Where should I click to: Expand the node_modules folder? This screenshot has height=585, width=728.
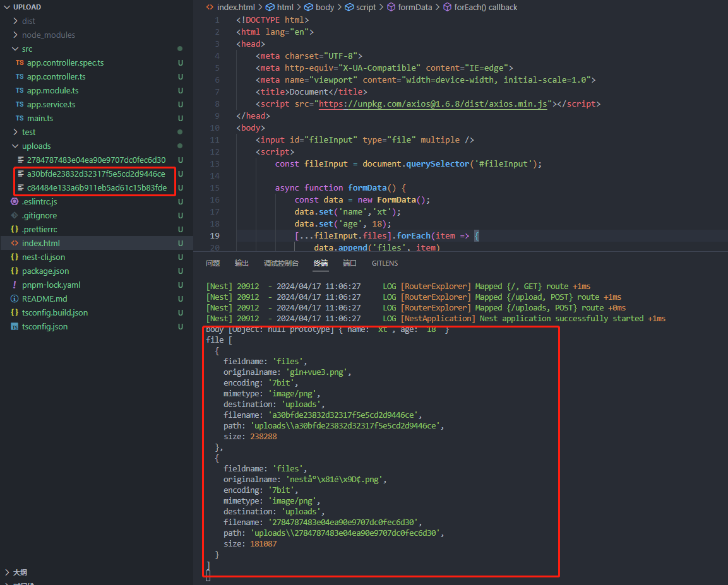tap(15, 35)
